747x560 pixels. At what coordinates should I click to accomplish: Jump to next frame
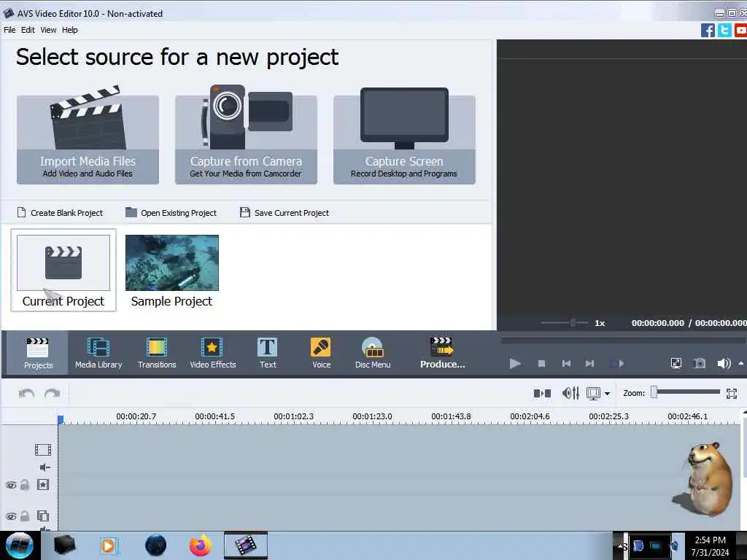pos(589,364)
